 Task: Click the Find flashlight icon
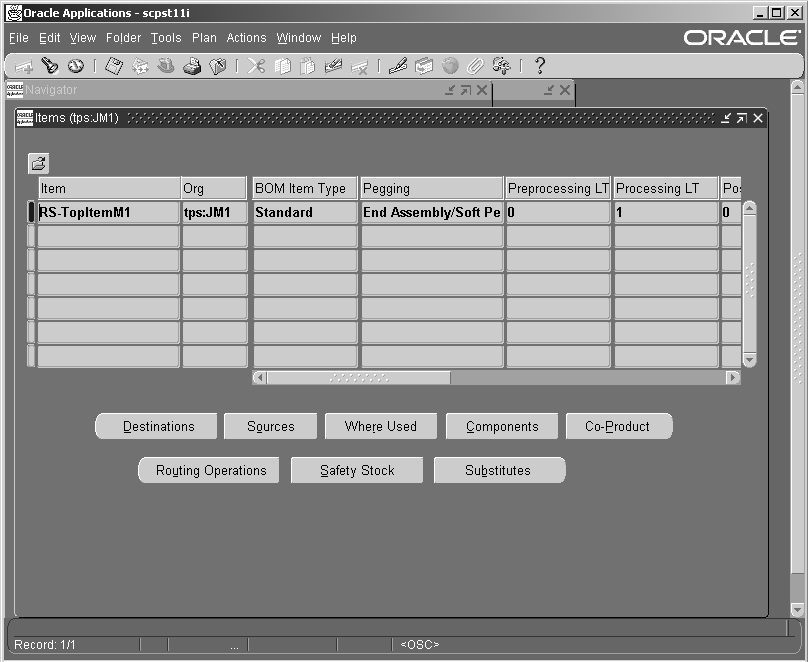(x=50, y=66)
